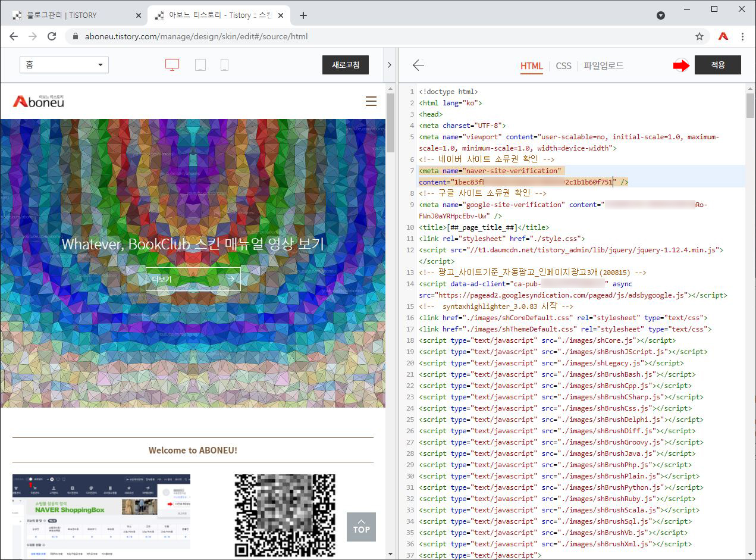Image resolution: width=756 pixels, height=560 pixels.
Task: Open the 홈 page selector dropdown
Action: [64, 65]
